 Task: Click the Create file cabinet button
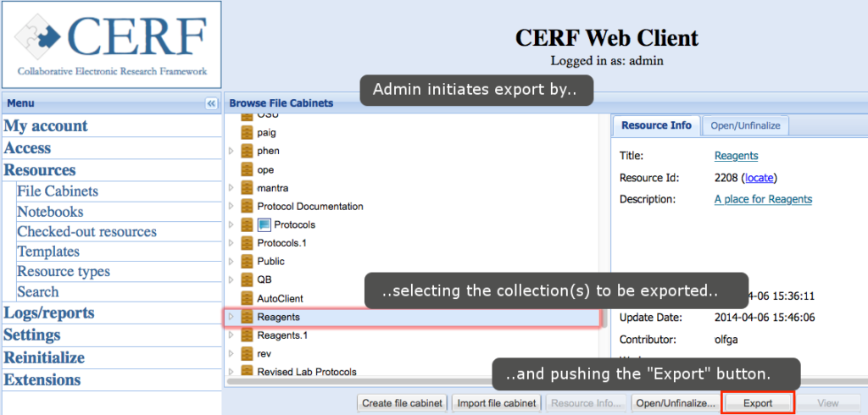pos(402,403)
